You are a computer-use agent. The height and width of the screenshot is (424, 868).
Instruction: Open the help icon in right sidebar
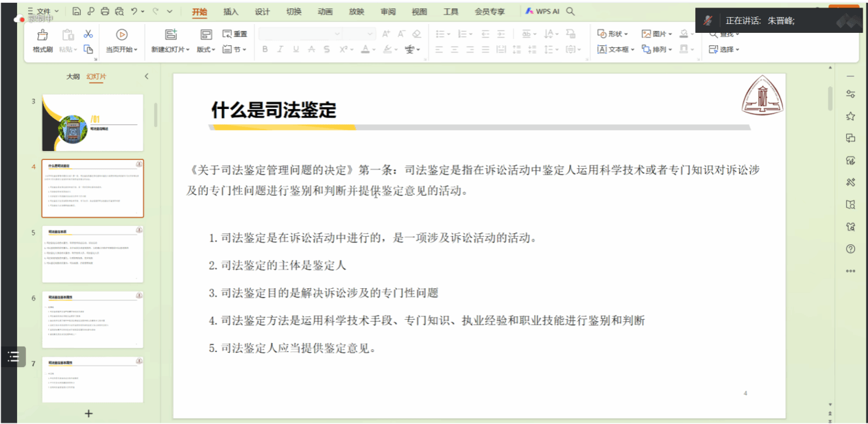[x=851, y=248]
